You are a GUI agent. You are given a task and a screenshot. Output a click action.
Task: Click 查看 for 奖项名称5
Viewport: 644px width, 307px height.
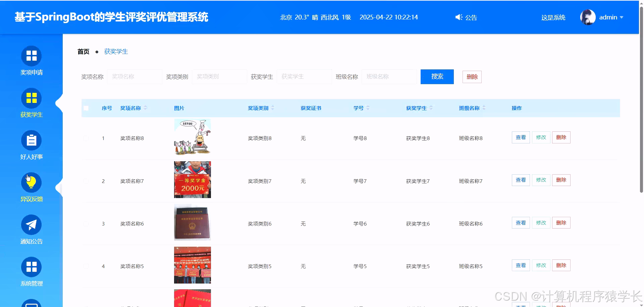[x=521, y=265]
